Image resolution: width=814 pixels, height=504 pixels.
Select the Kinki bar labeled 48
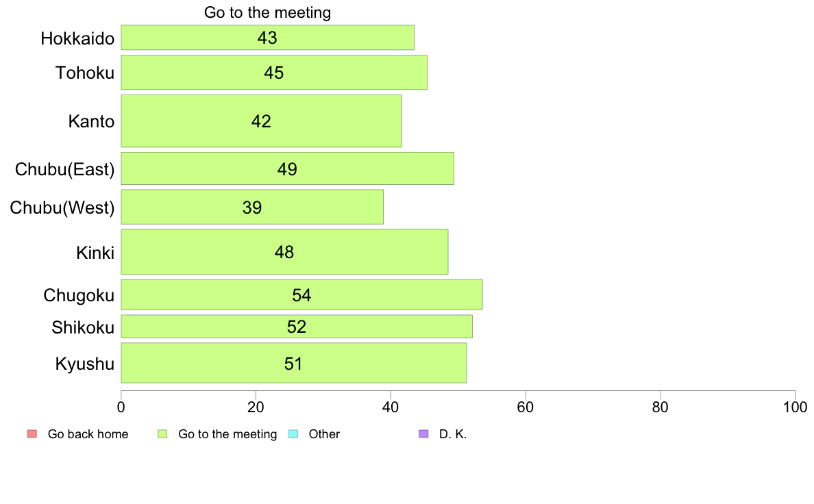pos(284,252)
